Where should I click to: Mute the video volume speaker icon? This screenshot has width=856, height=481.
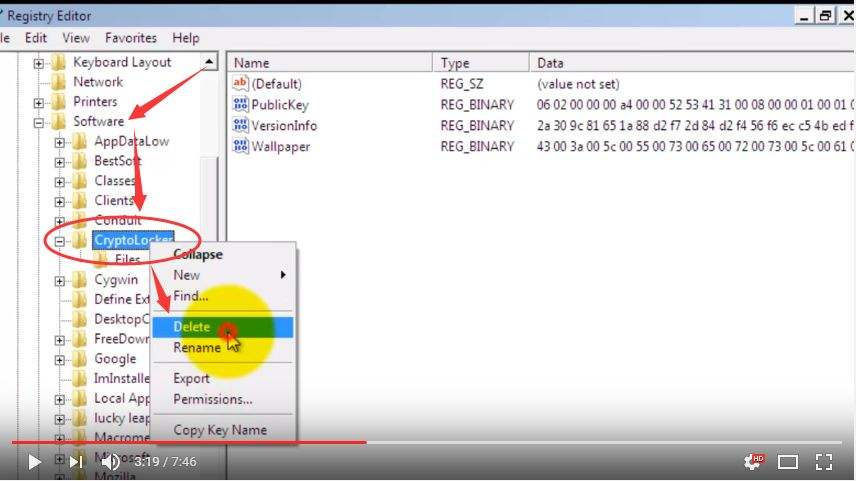coord(110,462)
